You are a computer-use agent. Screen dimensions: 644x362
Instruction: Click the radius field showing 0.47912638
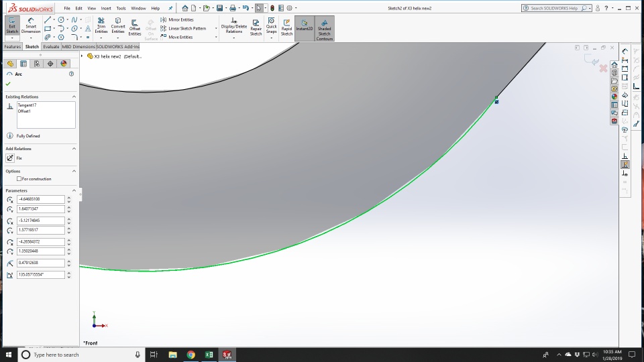(x=41, y=263)
